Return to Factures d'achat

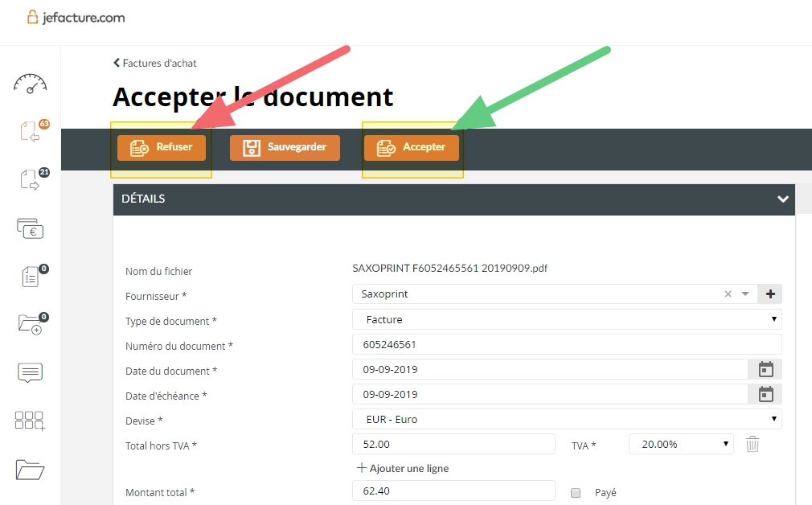[x=154, y=63]
